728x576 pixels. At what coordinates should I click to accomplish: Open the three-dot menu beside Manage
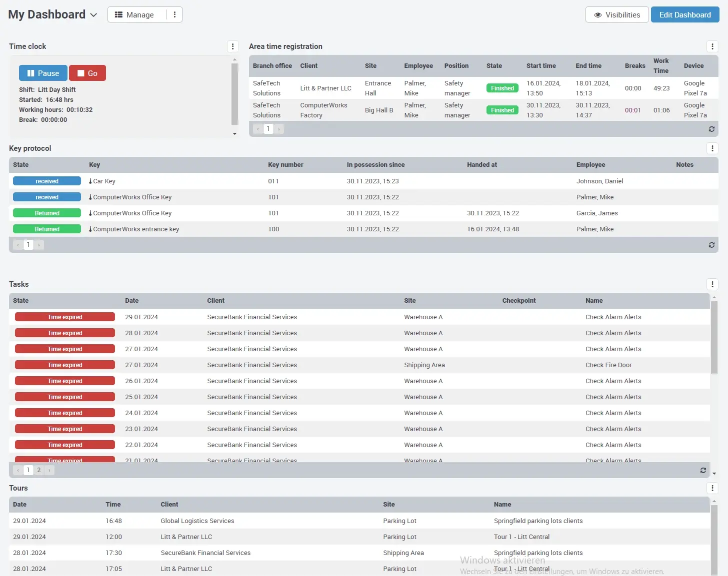click(174, 14)
